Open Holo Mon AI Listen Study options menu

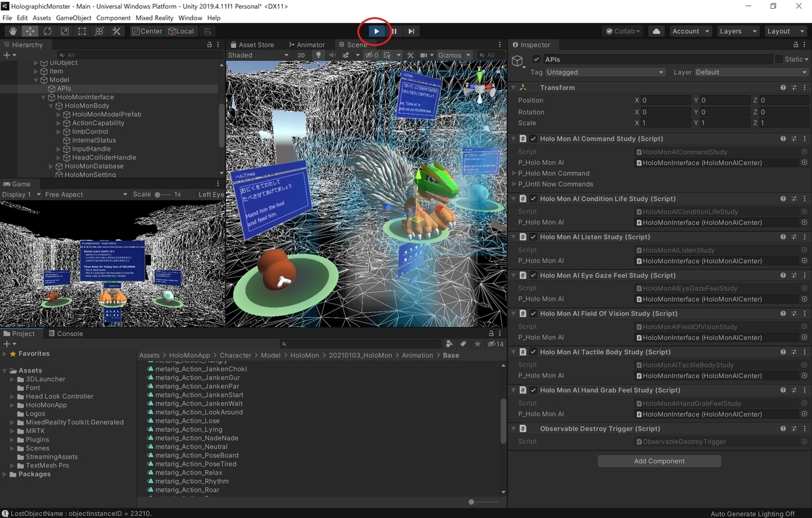(805, 237)
